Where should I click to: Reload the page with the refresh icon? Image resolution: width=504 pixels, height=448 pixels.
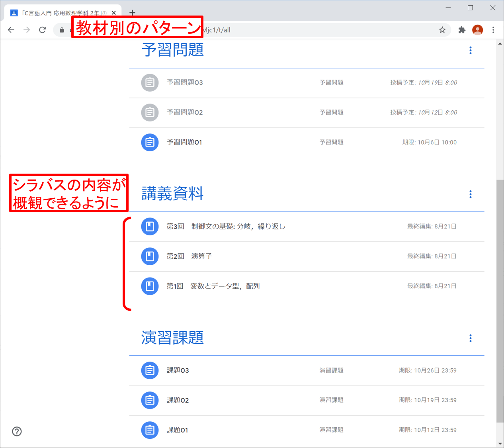click(x=43, y=30)
